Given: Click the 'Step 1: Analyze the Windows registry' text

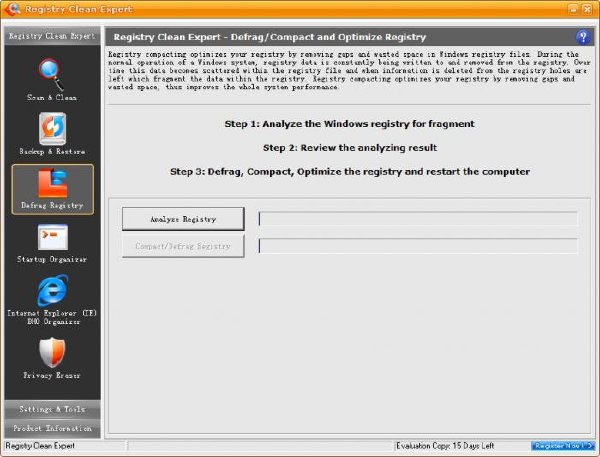Looking at the screenshot, I should (349, 124).
